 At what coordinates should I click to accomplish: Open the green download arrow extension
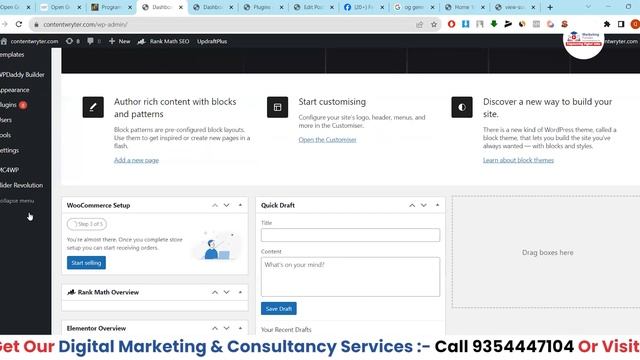pos(494,24)
